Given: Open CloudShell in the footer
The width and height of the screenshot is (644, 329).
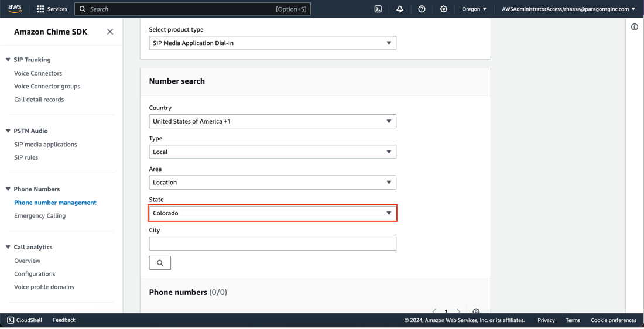Looking at the screenshot, I should [x=25, y=320].
